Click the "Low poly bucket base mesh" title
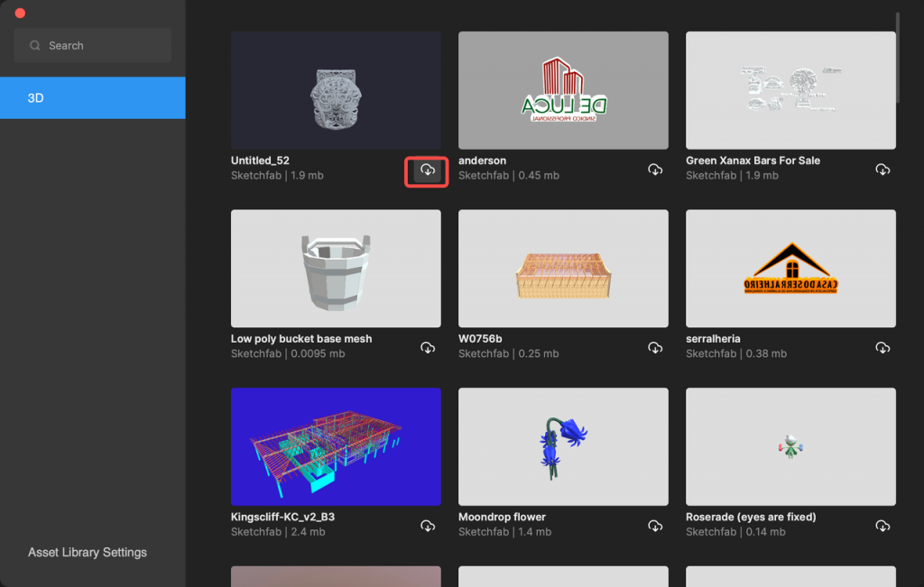The height and width of the screenshot is (587, 924). pos(301,338)
